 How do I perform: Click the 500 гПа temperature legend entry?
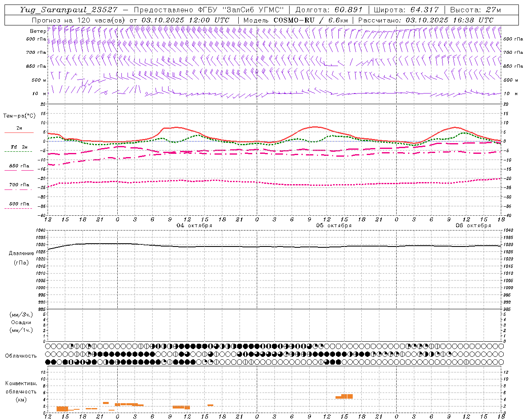(x=19, y=204)
